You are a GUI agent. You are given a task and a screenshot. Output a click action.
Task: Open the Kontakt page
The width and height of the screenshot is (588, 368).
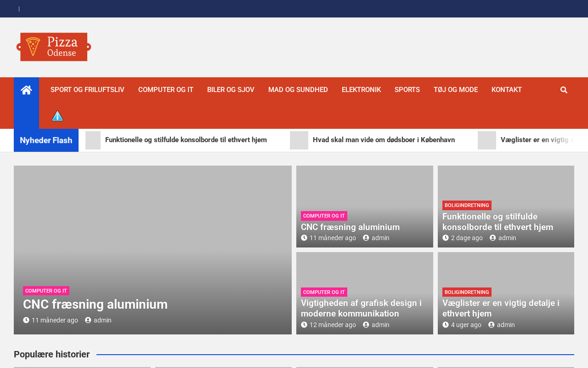(x=507, y=90)
